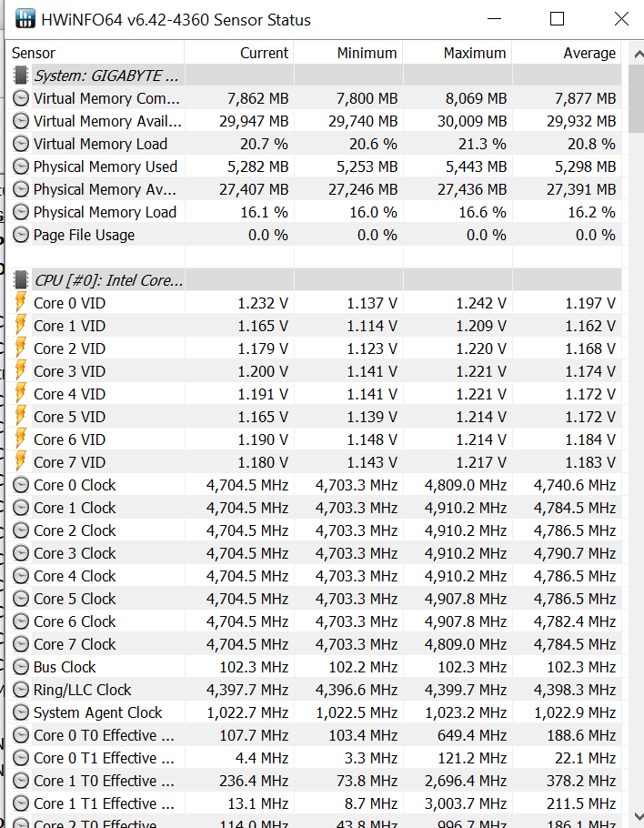Click the gauge icon beside Virtual Memory Load

(x=21, y=144)
